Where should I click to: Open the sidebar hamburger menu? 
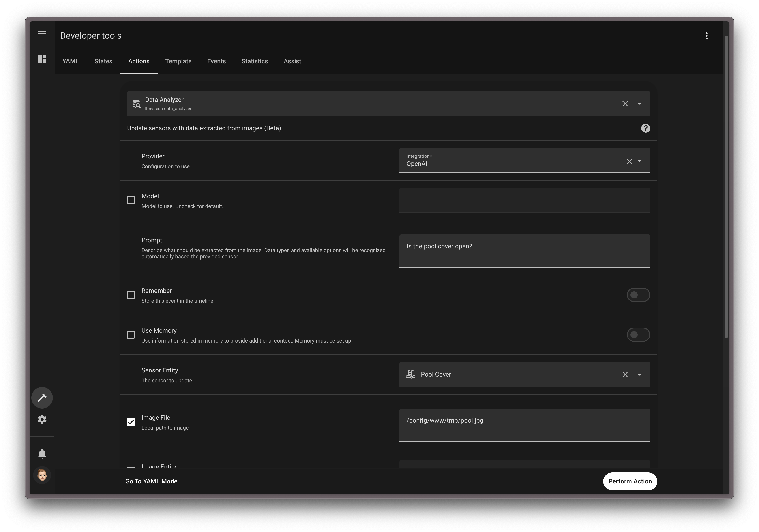(42, 34)
